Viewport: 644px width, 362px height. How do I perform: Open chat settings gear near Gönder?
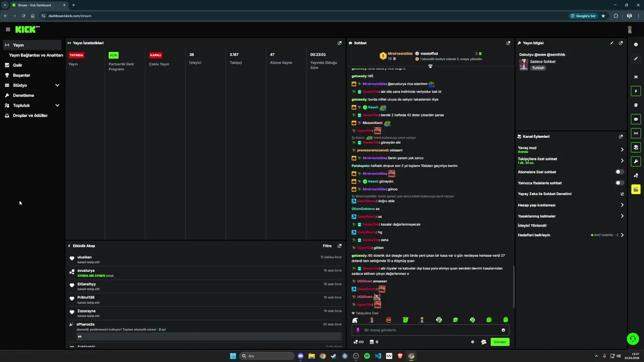click(472, 342)
